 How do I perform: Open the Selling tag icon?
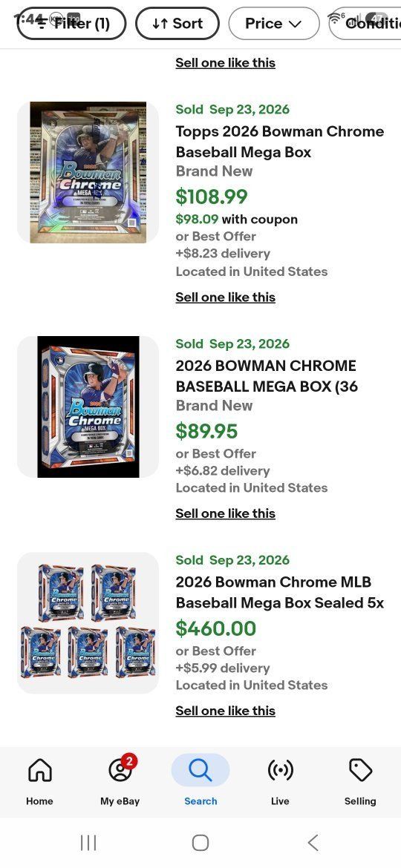pyautogui.click(x=360, y=770)
